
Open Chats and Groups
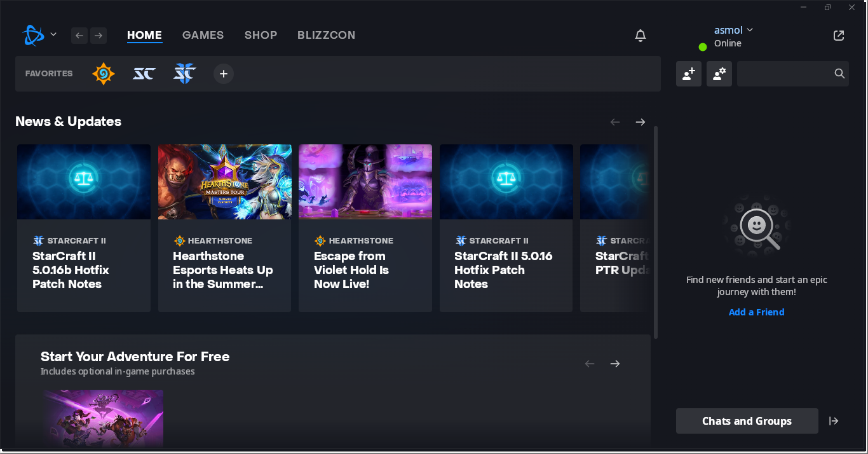[x=747, y=421]
